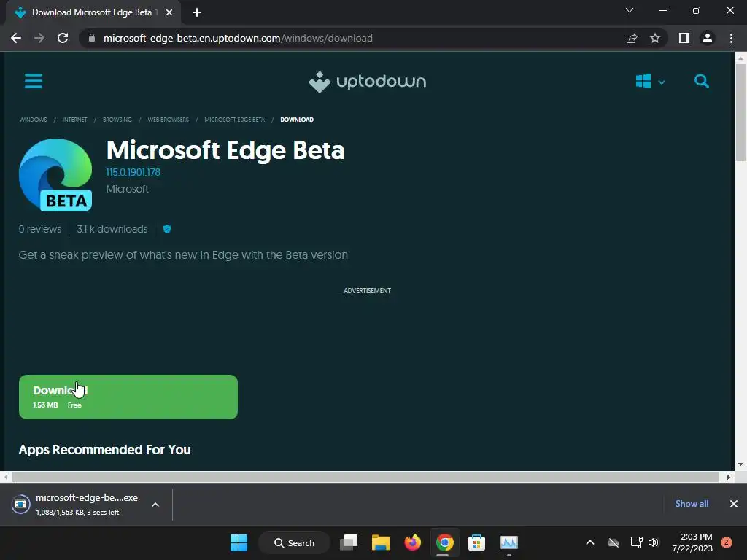
Task: Close the downloads bar
Action: coord(734,504)
